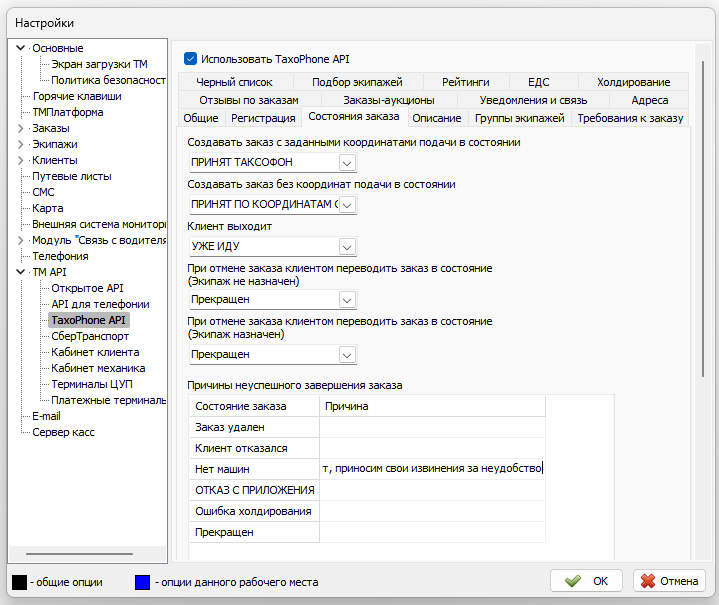
Task: Open the Рейтинги tab
Action: tap(465, 82)
